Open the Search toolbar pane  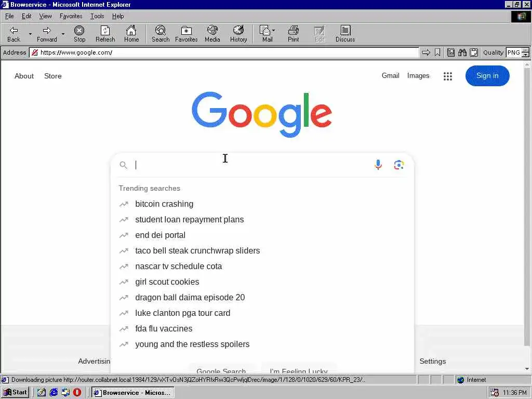(x=161, y=34)
